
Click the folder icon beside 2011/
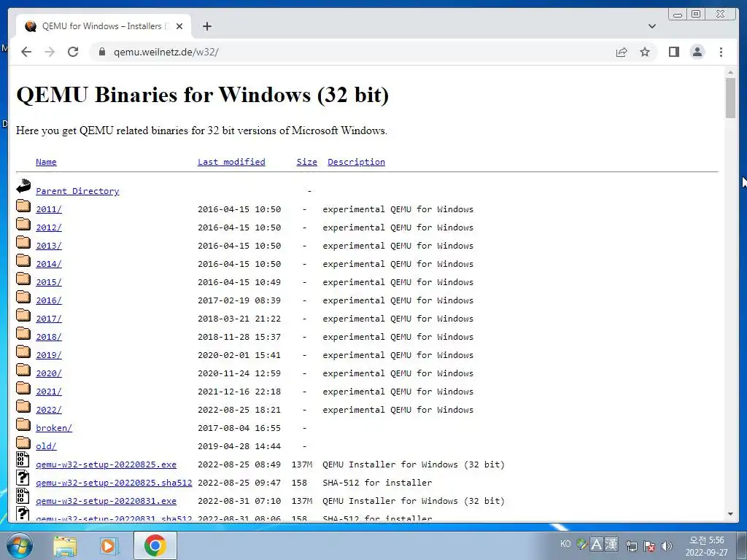pos(23,206)
